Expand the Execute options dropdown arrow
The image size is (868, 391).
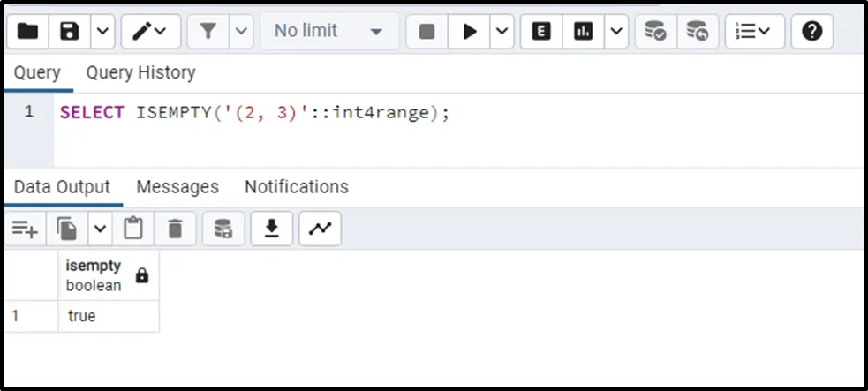click(x=502, y=32)
